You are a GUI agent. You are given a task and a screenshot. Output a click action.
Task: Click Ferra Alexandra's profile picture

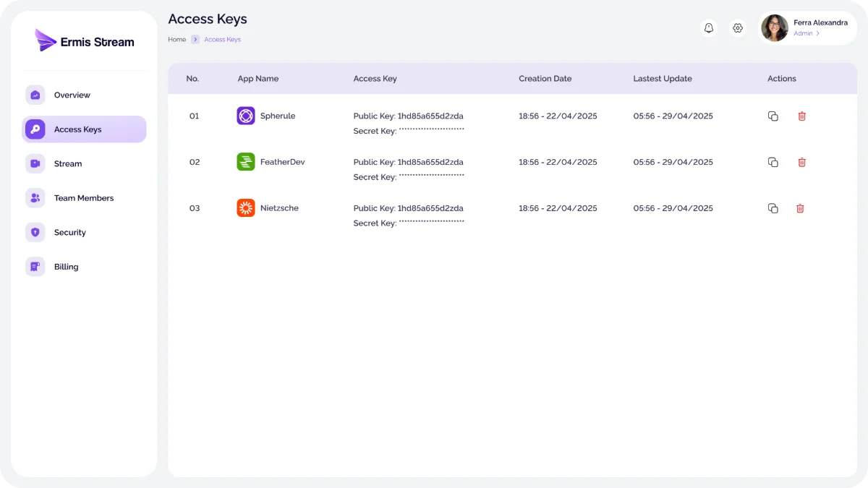click(x=775, y=28)
